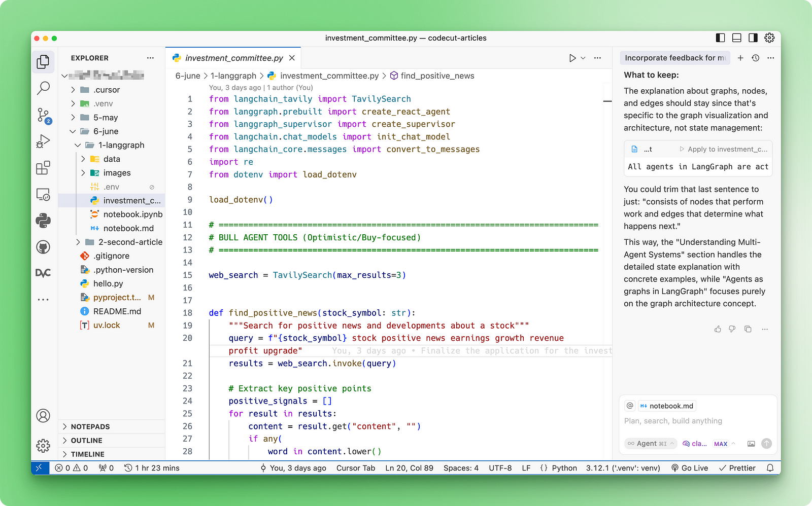Expand the NOTEPADS section
Image resolution: width=812 pixels, height=506 pixels.
point(112,427)
